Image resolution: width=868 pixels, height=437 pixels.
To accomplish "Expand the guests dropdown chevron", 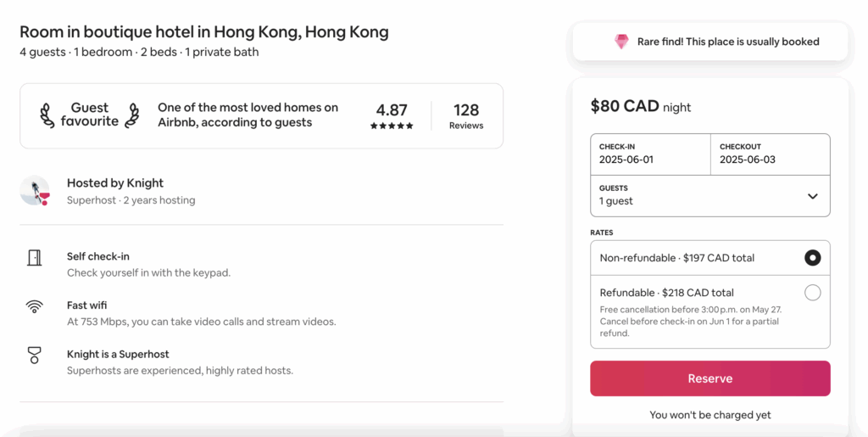I will click(x=812, y=196).
